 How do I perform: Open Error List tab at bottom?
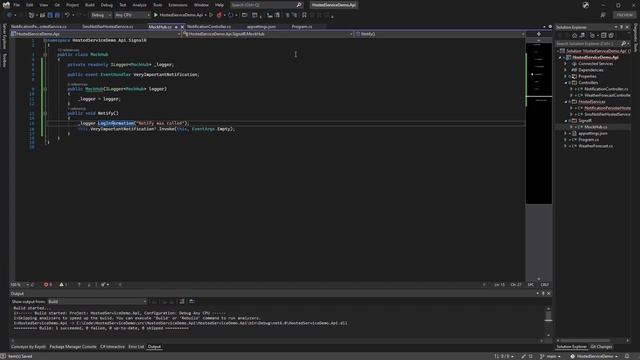click(136, 347)
